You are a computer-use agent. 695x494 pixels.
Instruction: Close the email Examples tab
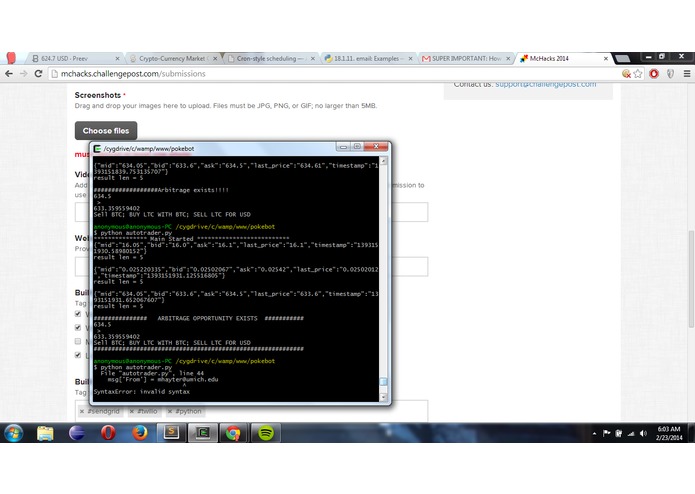410,58
